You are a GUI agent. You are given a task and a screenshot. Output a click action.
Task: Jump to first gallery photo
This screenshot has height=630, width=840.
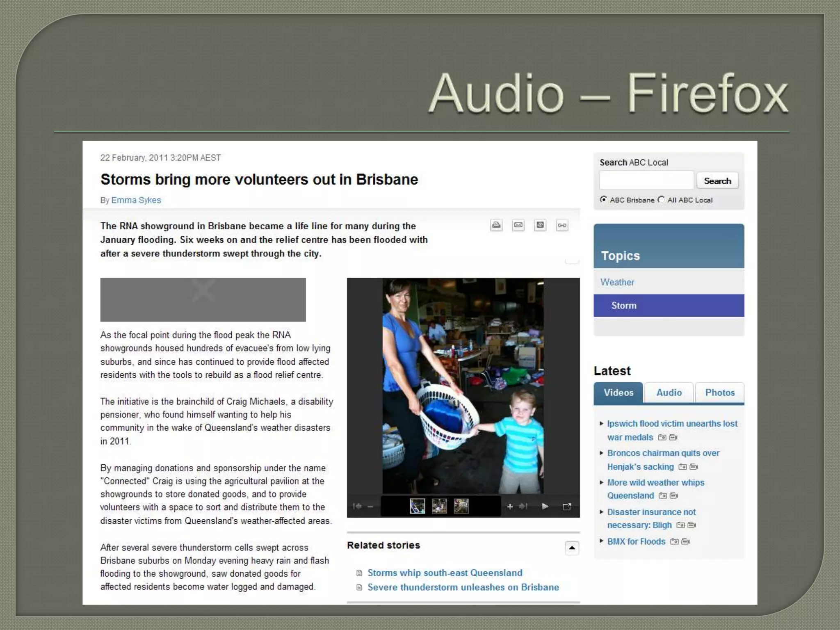pos(357,507)
